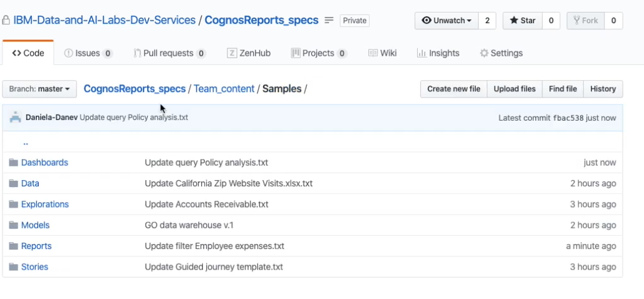Go up to parent directory link
This screenshot has width=644, height=299.
click(x=26, y=142)
